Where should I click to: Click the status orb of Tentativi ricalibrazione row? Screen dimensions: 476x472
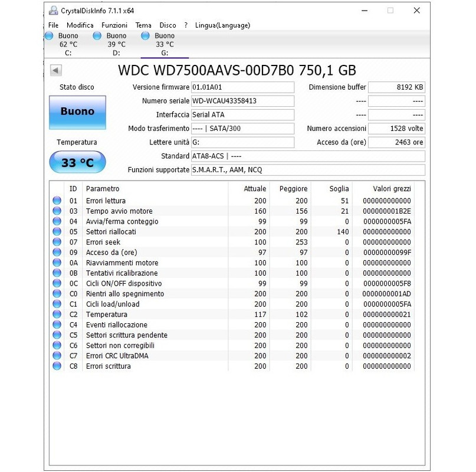tap(57, 273)
